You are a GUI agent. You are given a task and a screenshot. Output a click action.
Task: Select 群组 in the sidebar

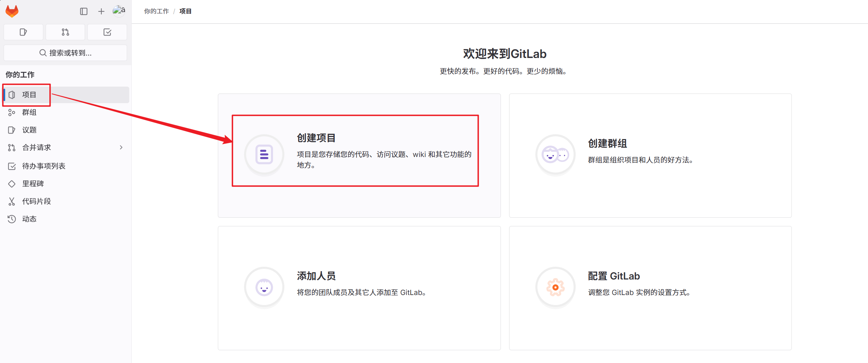pyautogui.click(x=66, y=112)
